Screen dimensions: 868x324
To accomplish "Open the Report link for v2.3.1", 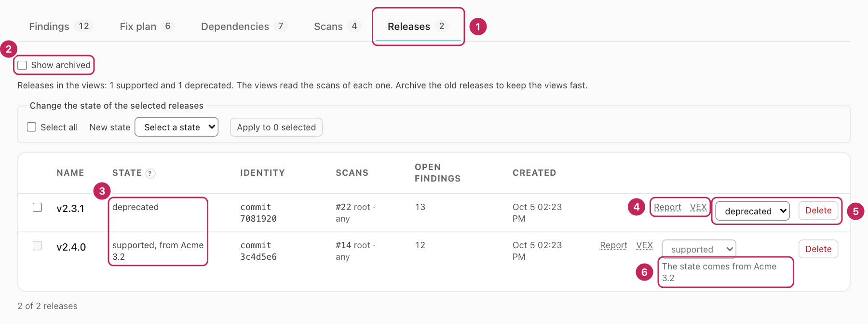I will coord(667,207).
